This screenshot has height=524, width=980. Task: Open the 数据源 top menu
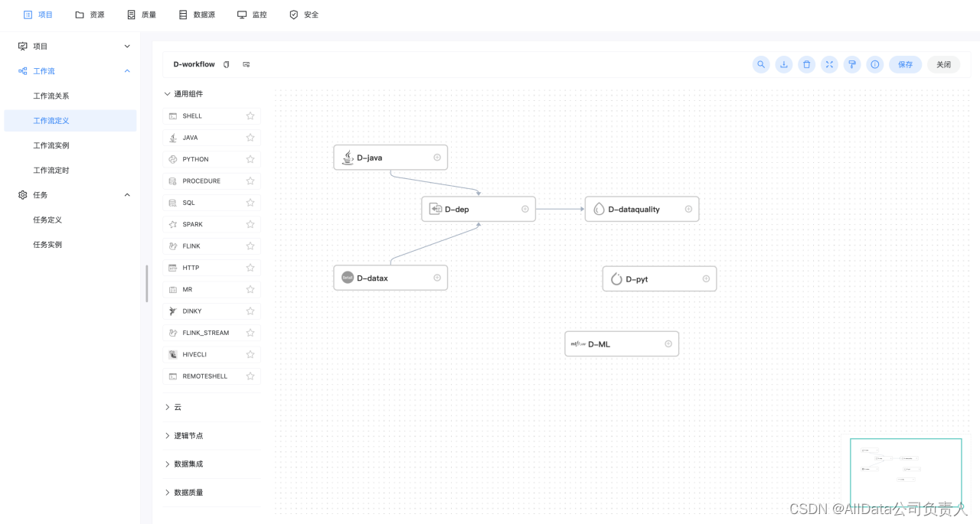(x=197, y=15)
